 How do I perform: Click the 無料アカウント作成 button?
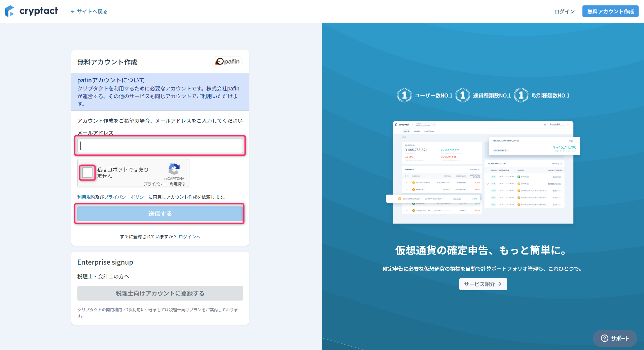[610, 11]
